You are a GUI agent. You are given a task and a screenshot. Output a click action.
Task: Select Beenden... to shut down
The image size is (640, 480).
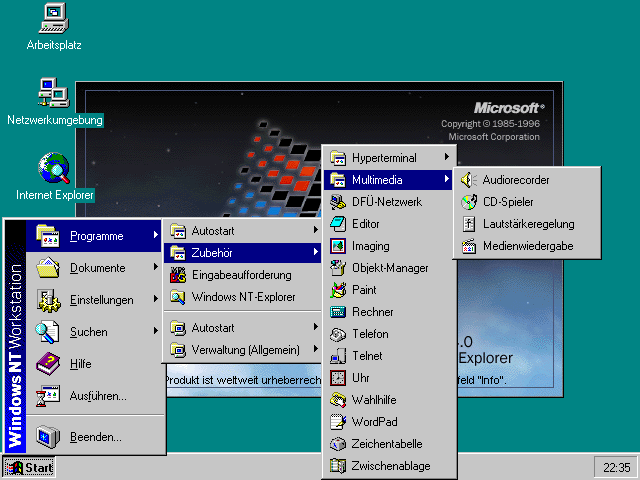[96, 437]
